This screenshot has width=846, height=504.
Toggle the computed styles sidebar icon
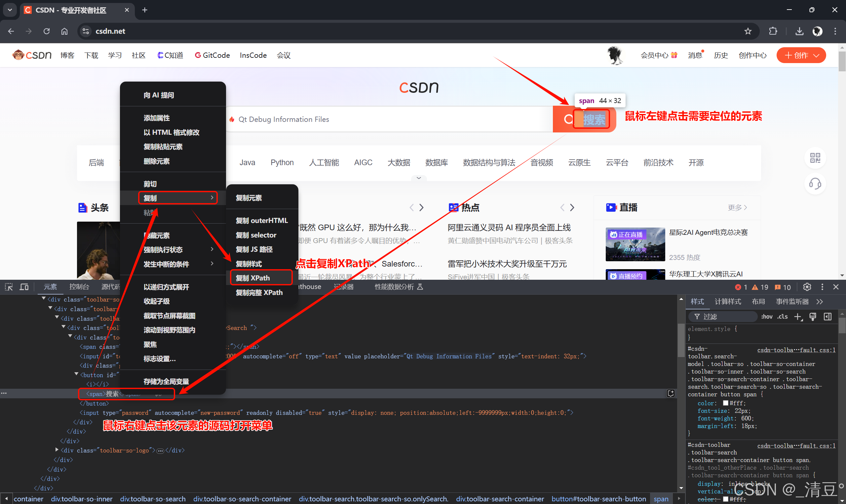point(827,316)
